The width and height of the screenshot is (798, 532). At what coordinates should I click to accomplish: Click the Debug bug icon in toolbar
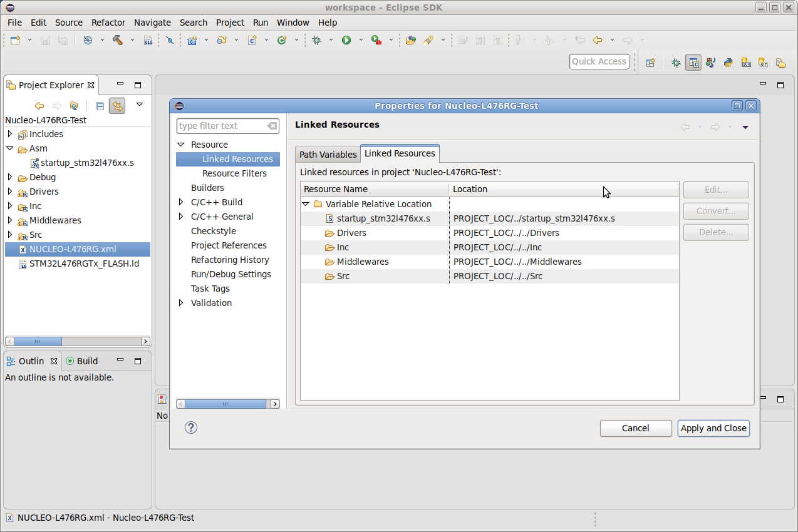[x=317, y=40]
